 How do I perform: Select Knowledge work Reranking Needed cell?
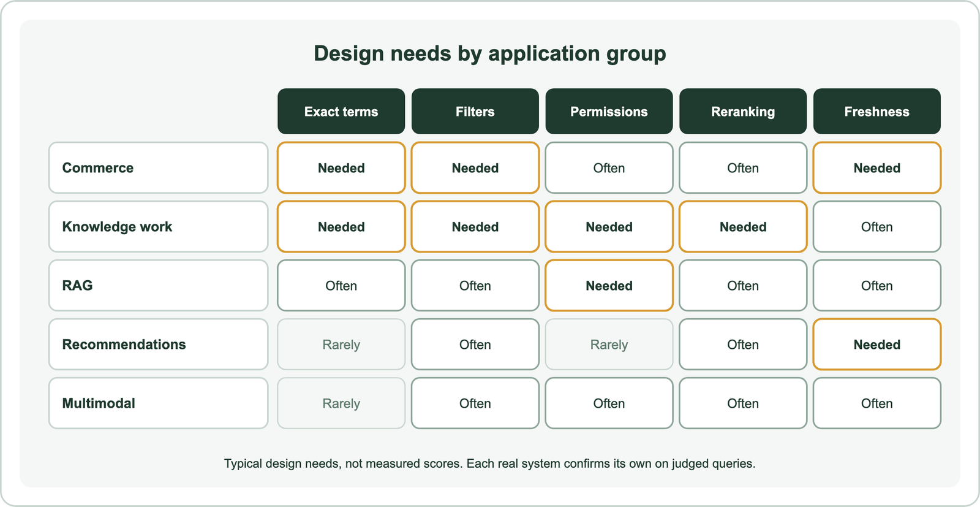(x=743, y=227)
